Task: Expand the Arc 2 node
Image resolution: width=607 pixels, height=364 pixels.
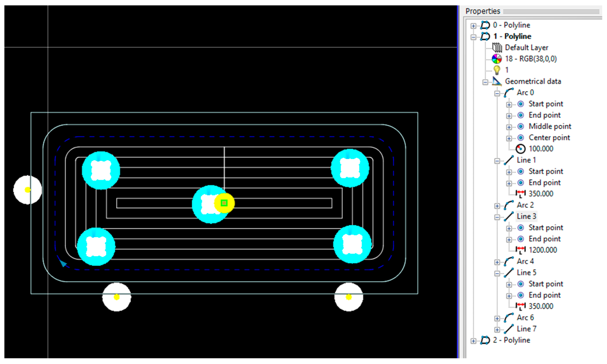Action: pyautogui.click(x=497, y=206)
